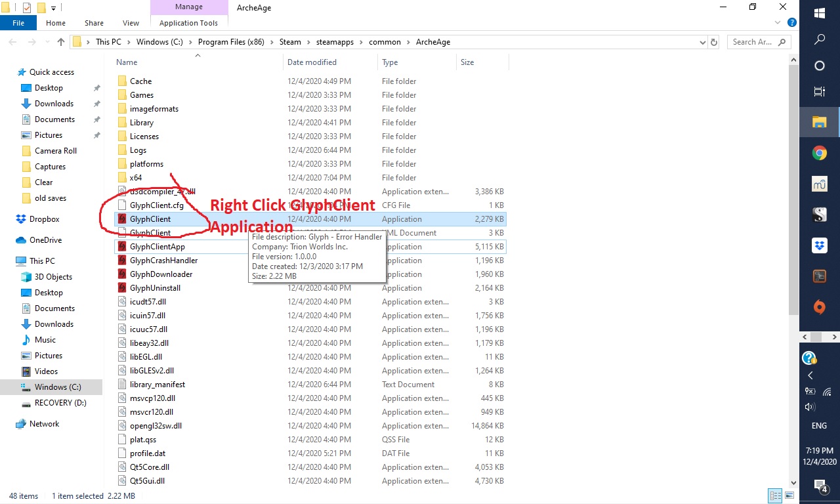Open Network in the navigation pane

click(44, 424)
